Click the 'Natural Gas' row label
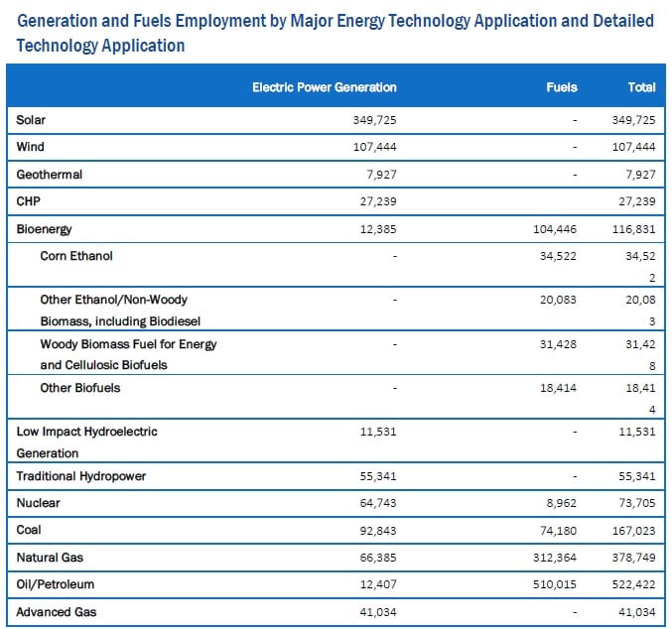The width and height of the screenshot is (672, 629). coord(50,558)
